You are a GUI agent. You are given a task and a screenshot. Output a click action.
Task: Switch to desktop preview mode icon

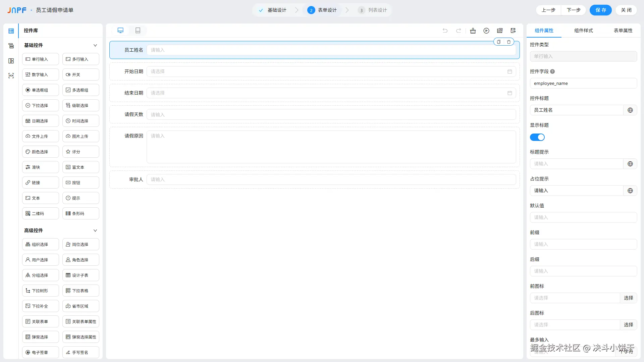[120, 31]
